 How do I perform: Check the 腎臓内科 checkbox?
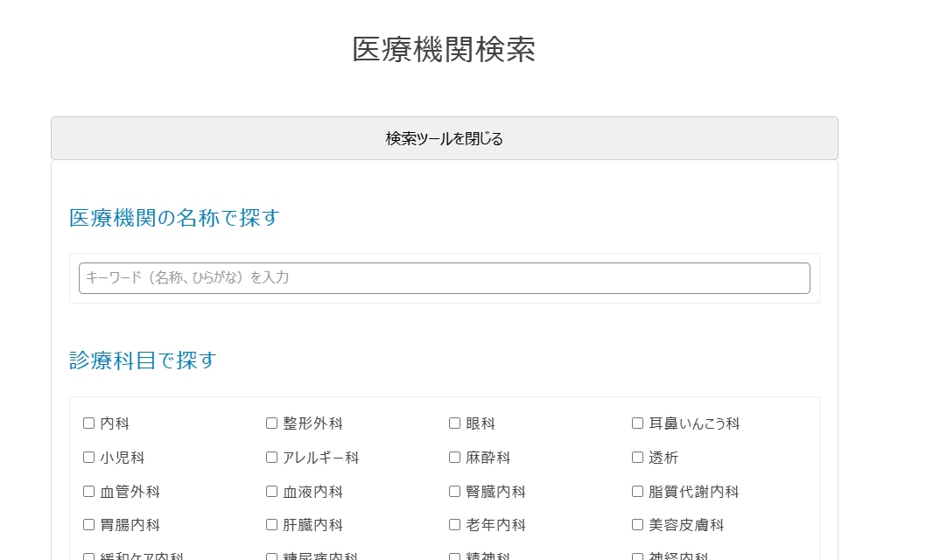[x=454, y=492]
